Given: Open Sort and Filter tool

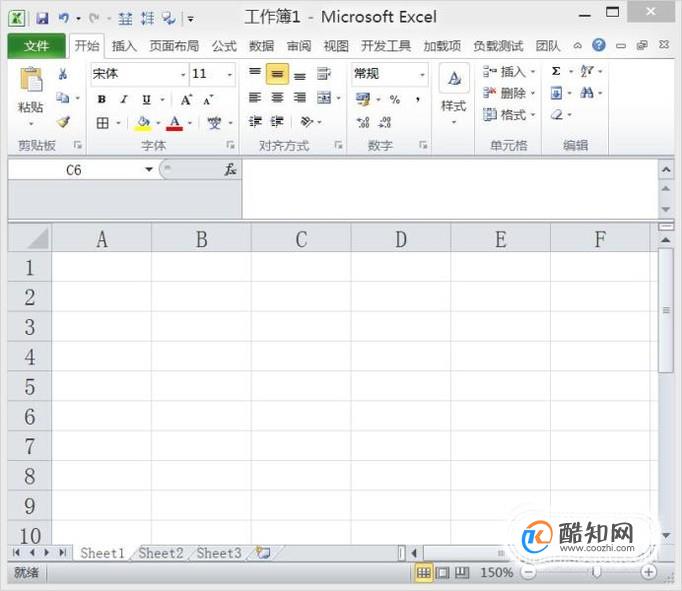Looking at the screenshot, I should click(x=587, y=71).
